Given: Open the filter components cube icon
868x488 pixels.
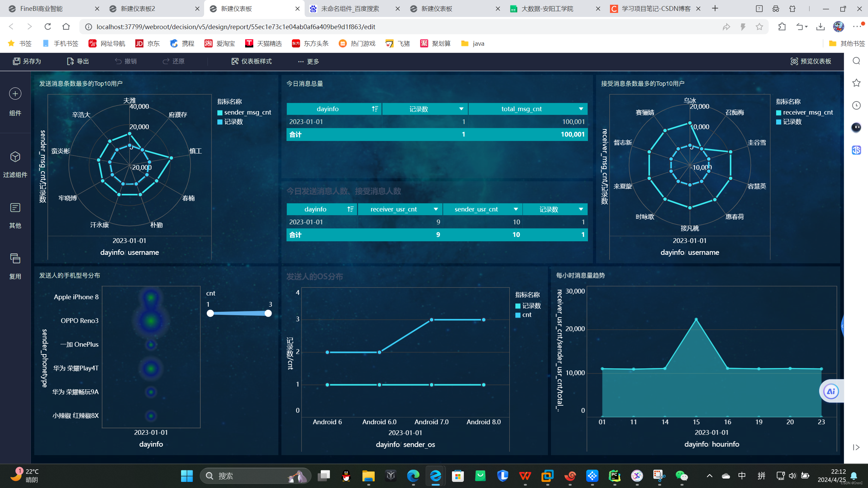Looking at the screenshot, I should [x=15, y=157].
